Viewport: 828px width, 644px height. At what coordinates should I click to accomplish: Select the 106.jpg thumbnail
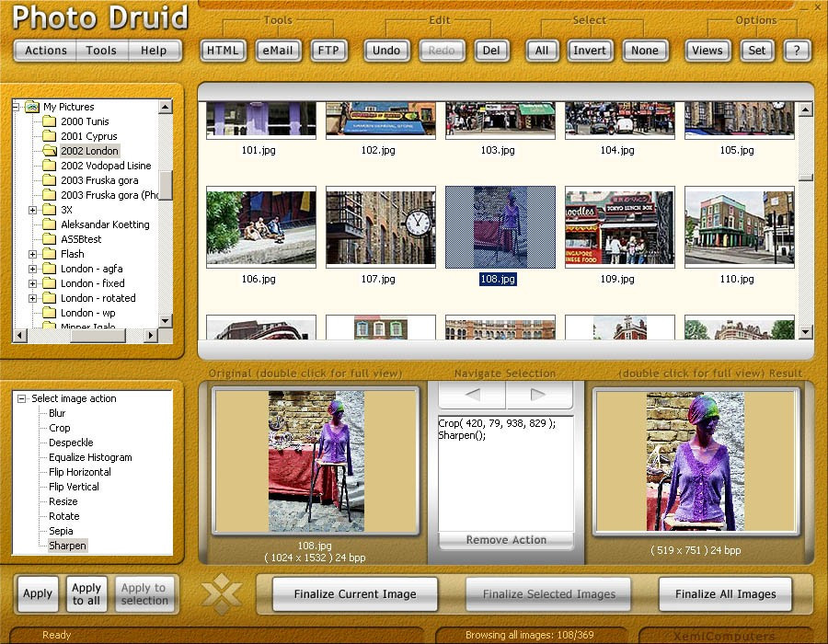[261, 227]
